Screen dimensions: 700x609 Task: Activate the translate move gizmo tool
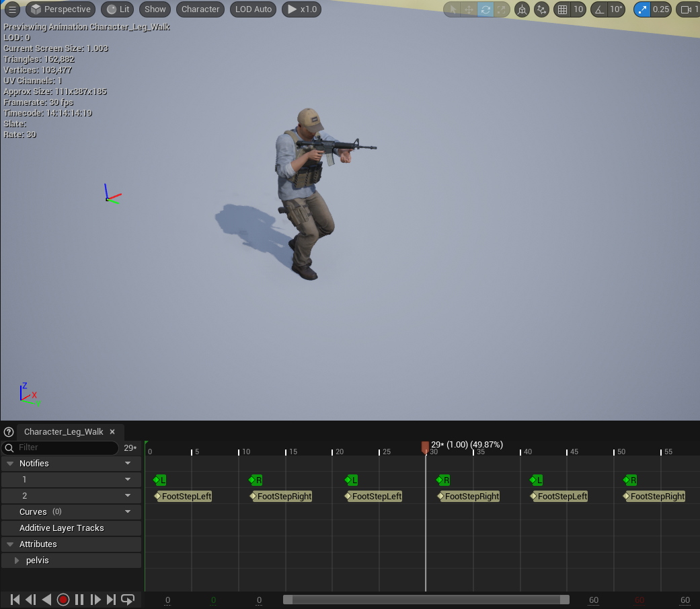click(469, 9)
